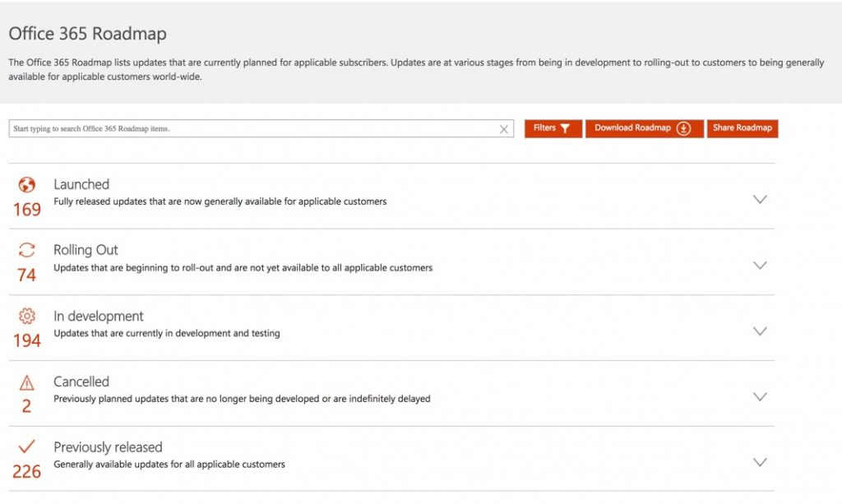Click the globe icon next to Launched
The image size is (842, 504).
coord(27,185)
